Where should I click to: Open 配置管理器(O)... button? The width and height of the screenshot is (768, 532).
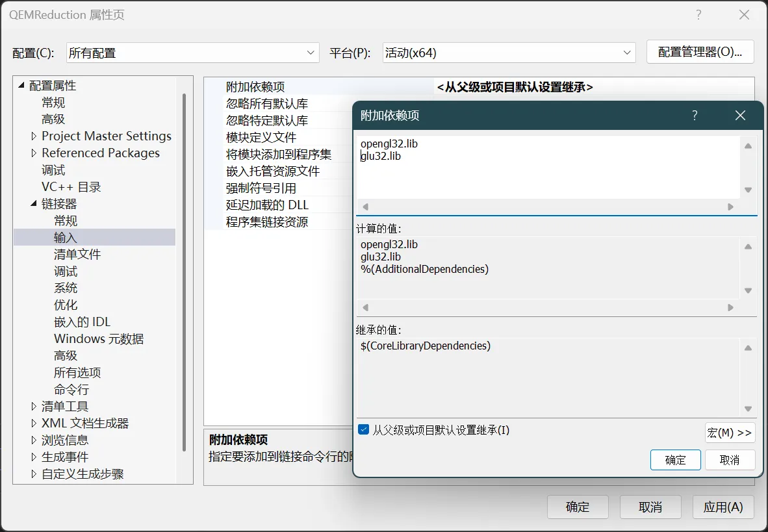coord(700,53)
